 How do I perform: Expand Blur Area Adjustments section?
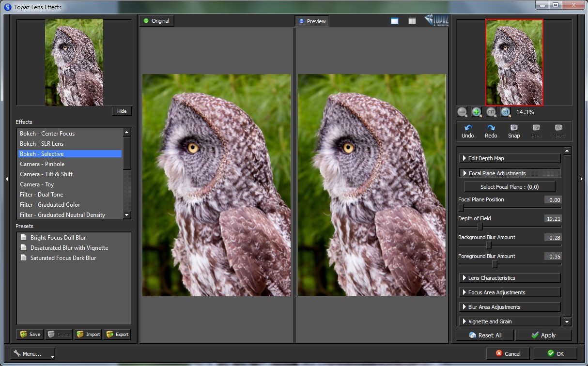click(509, 307)
